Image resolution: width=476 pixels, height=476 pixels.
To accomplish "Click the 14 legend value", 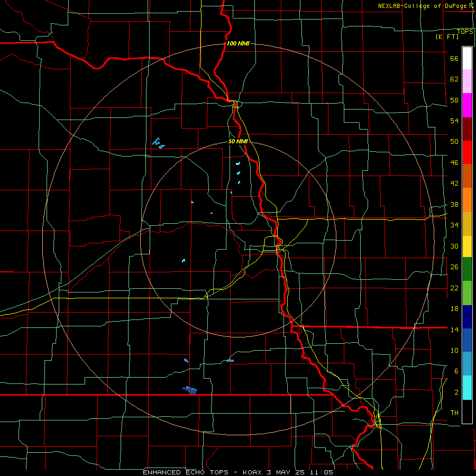I will (454, 329).
